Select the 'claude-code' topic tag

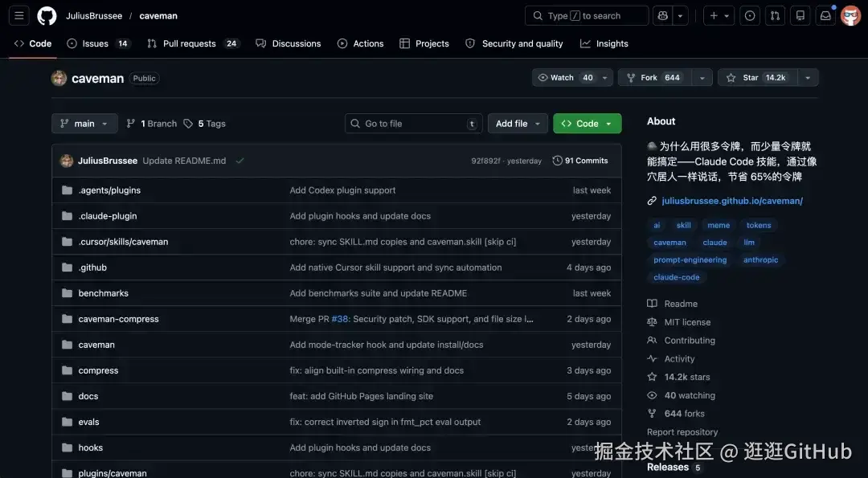tap(677, 277)
